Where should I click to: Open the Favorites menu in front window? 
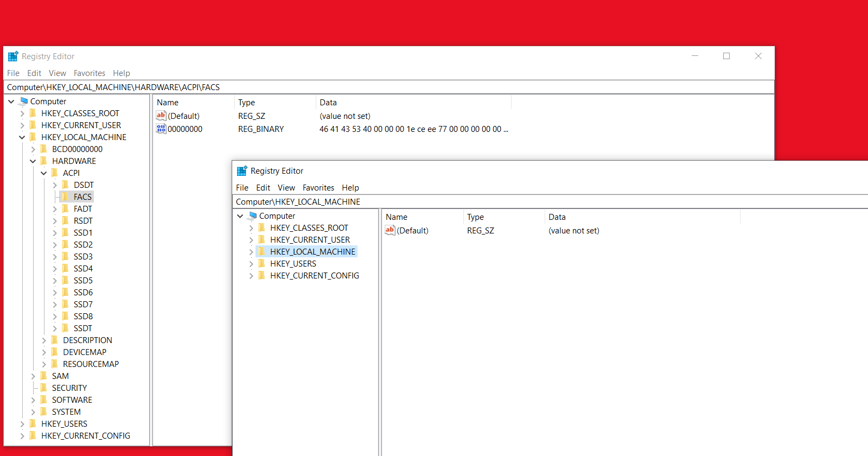point(318,188)
